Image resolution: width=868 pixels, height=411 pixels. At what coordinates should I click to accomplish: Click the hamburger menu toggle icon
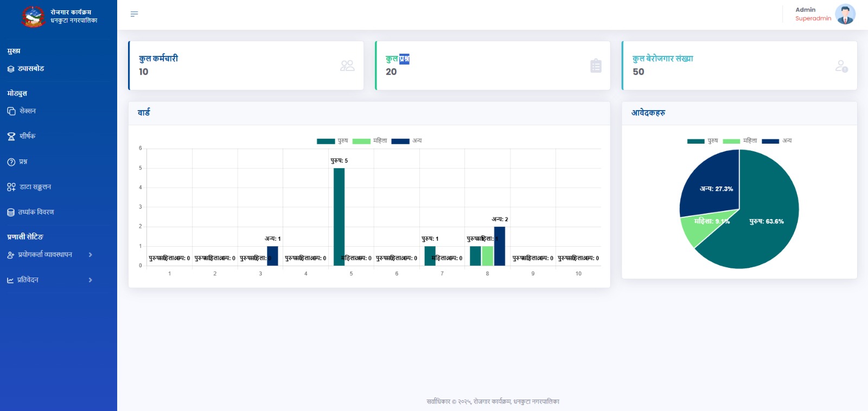point(134,14)
